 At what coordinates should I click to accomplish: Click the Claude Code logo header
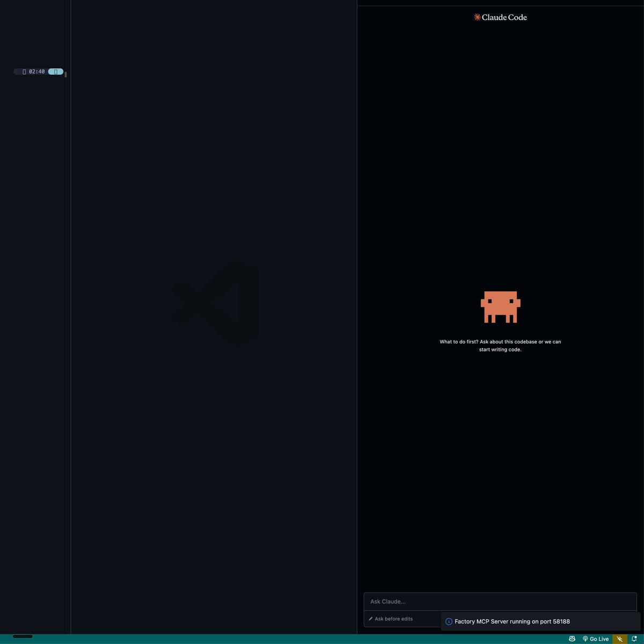point(500,17)
